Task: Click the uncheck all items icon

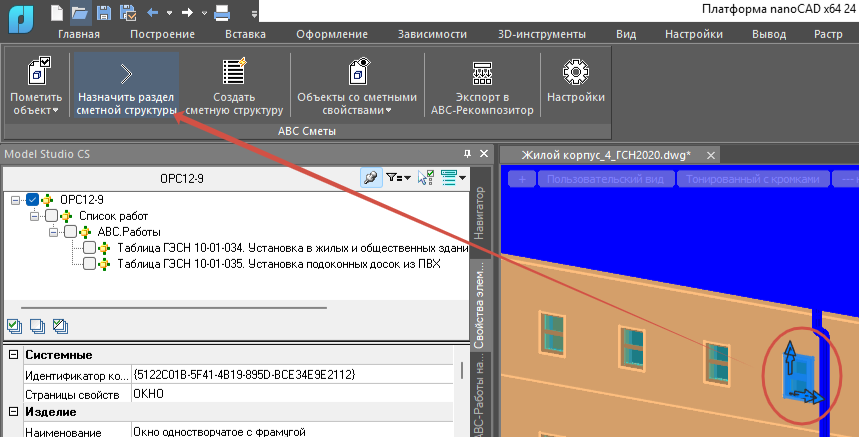Action: click(37, 326)
